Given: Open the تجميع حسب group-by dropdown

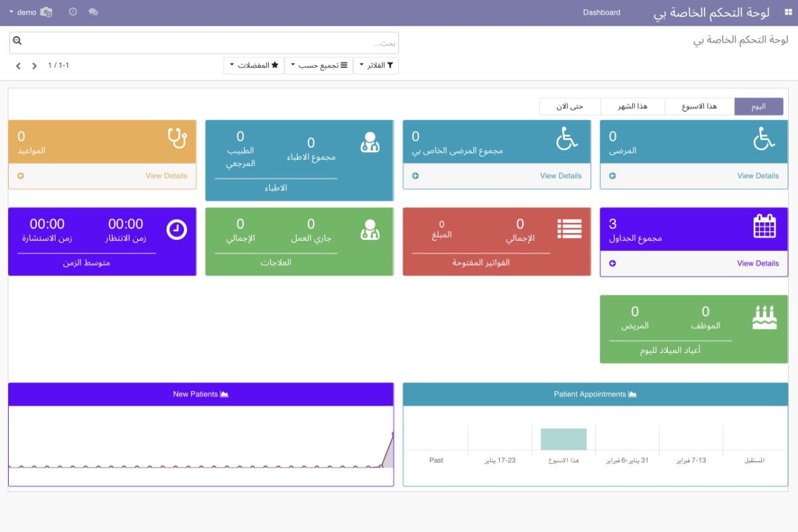Looking at the screenshot, I should tap(319, 65).
